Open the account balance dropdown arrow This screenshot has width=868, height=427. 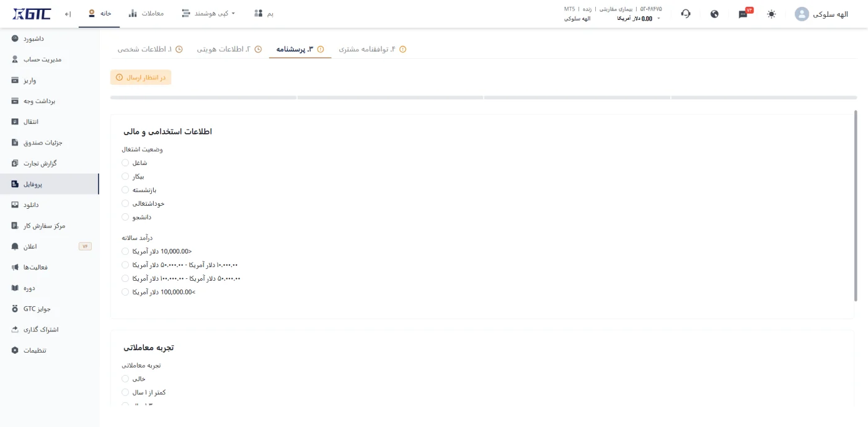[x=658, y=19]
